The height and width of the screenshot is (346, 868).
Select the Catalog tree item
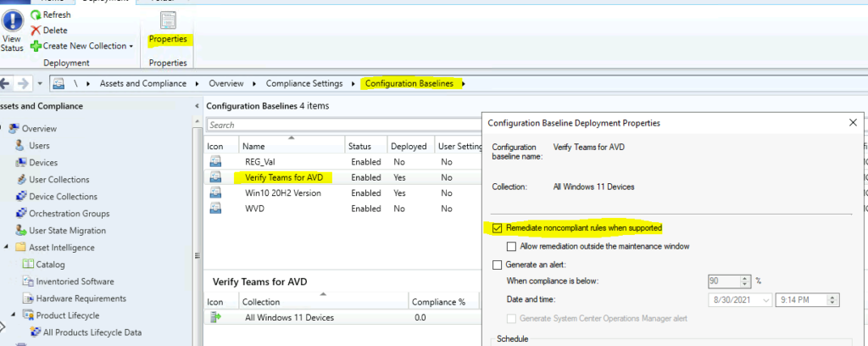(x=50, y=265)
